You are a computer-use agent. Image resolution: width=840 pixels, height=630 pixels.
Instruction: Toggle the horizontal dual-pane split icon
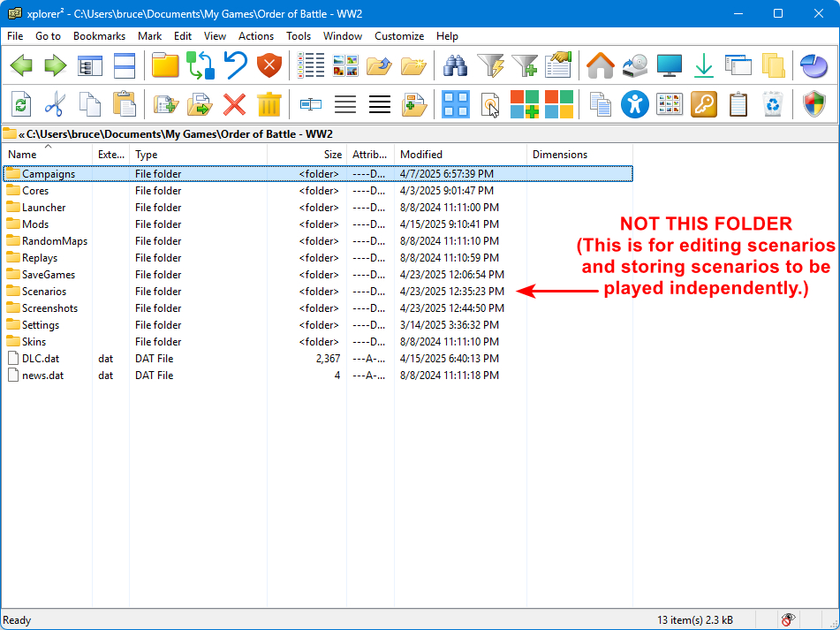pos(125,66)
